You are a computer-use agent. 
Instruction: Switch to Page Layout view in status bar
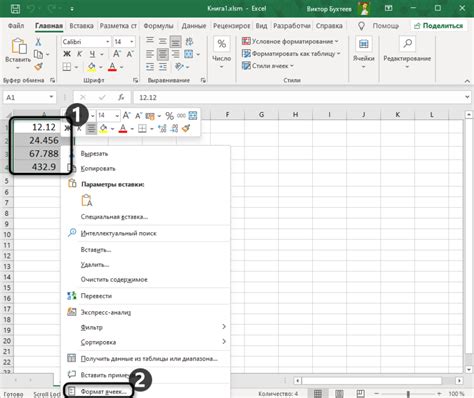click(x=339, y=394)
